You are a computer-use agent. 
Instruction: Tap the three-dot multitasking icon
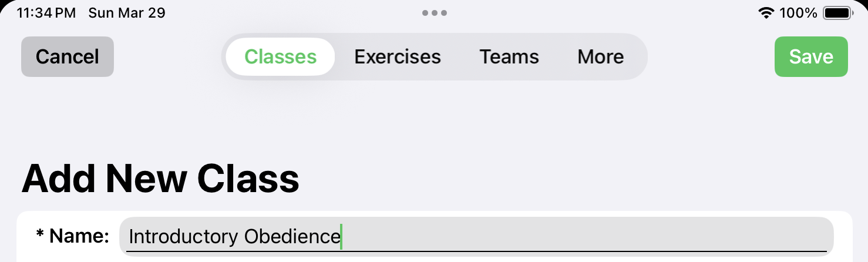tap(435, 13)
